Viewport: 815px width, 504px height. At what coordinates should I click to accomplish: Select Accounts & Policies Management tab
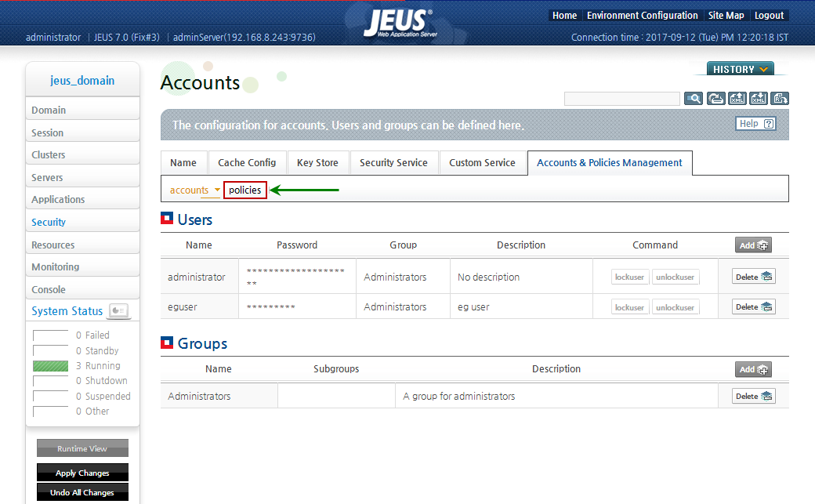(609, 163)
